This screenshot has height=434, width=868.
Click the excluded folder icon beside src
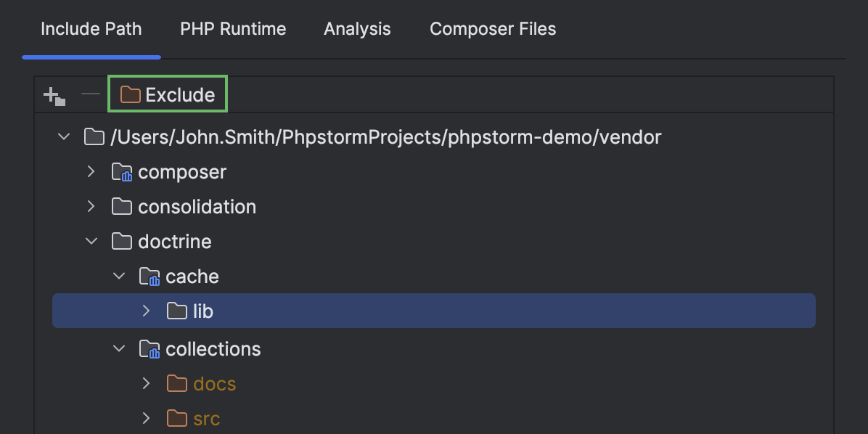click(x=176, y=418)
